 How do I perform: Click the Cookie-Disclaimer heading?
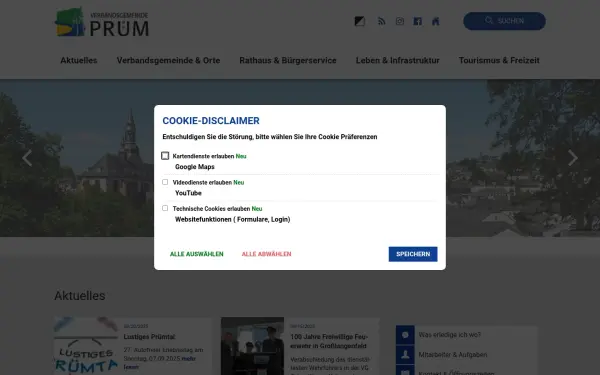click(211, 121)
